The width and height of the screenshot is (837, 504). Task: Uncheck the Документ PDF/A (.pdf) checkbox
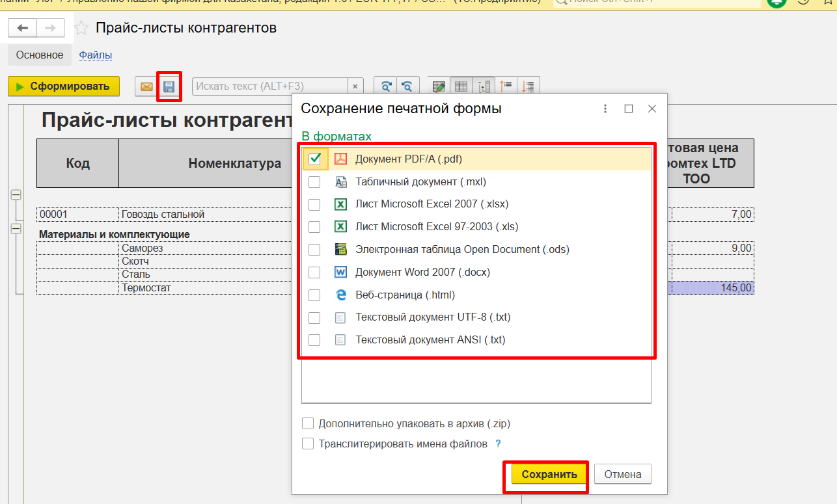(x=315, y=159)
